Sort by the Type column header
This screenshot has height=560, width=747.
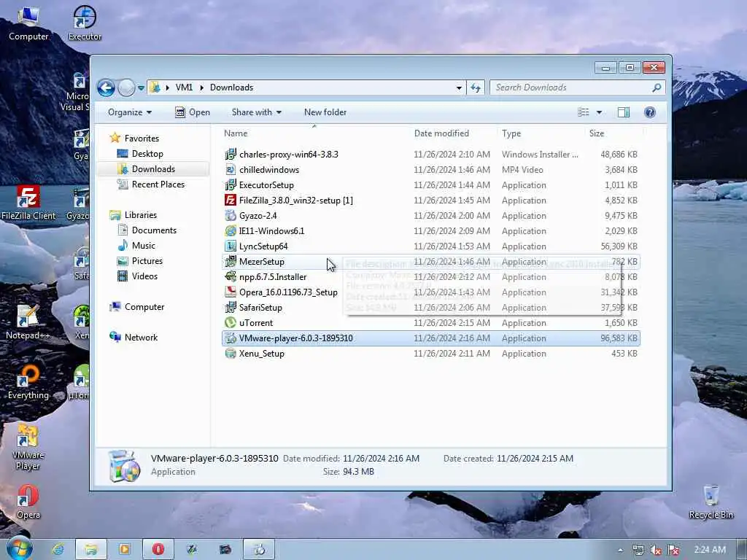511,133
